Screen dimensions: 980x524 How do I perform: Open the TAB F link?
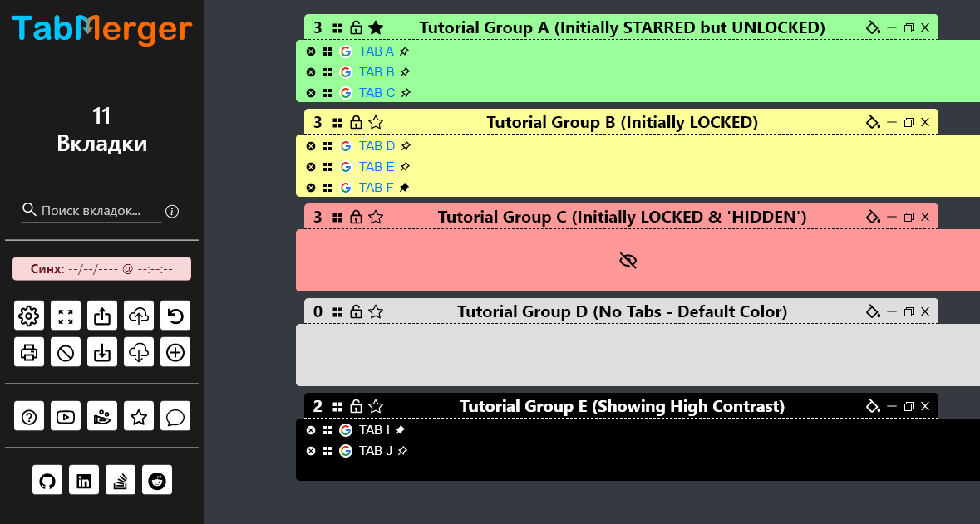(377, 188)
